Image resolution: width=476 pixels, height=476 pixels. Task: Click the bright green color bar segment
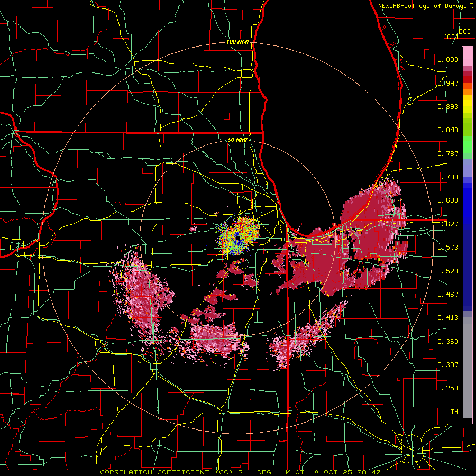click(467, 144)
